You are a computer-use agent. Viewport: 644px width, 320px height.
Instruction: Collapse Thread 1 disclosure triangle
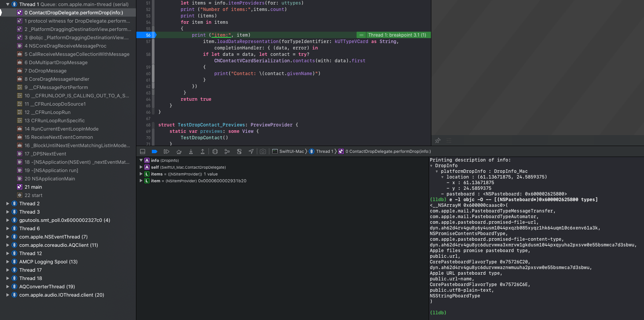pos(8,5)
